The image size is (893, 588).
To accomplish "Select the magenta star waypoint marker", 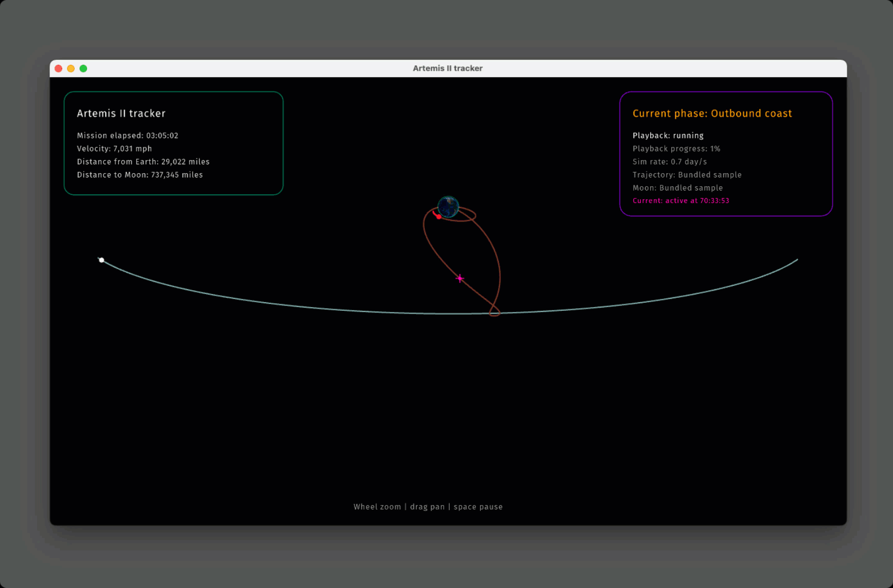I will click(x=460, y=278).
